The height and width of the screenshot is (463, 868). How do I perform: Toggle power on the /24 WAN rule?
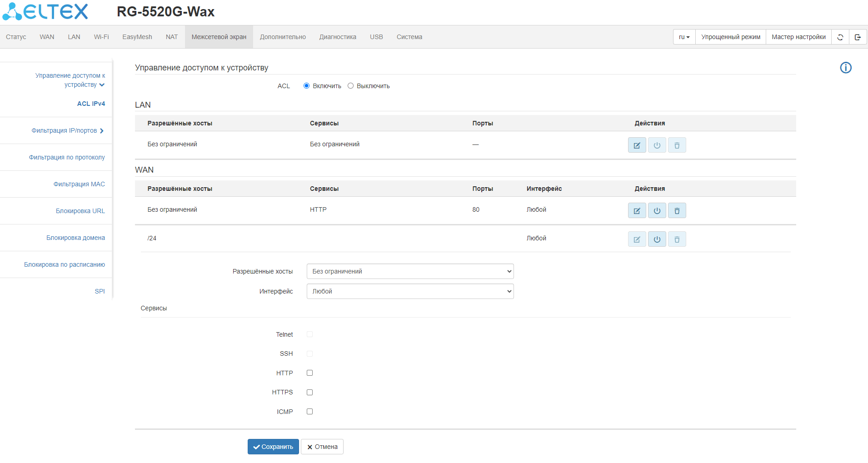click(x=657, y=239)
